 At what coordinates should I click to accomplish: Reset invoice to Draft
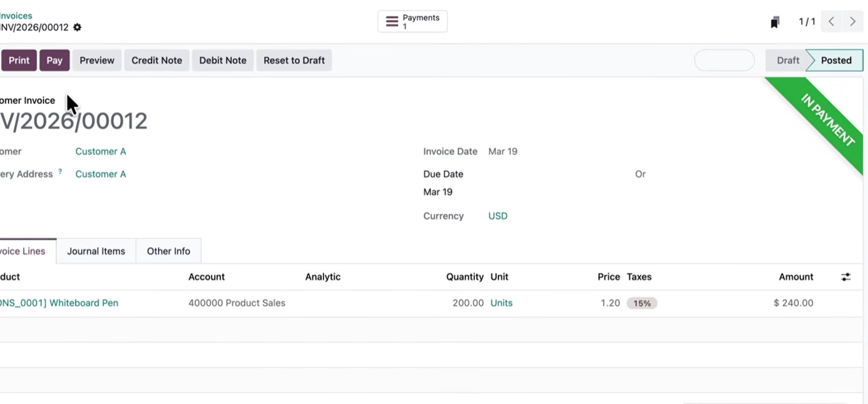point(294,61)
